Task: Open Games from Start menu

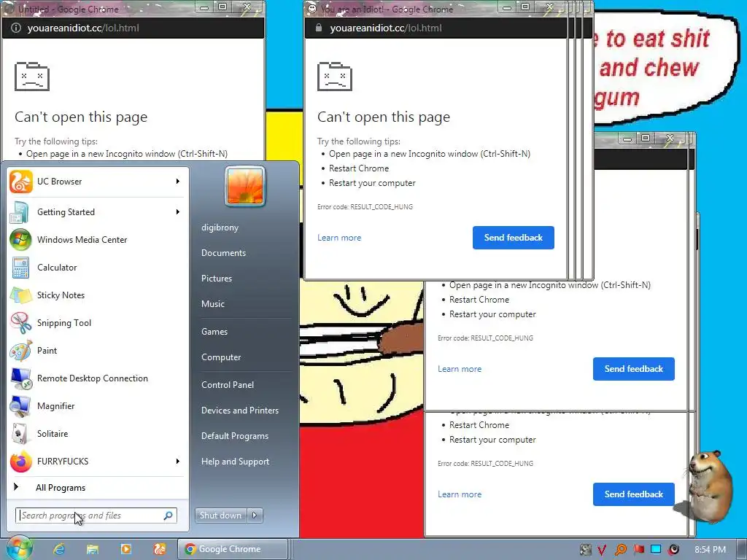Action: click(x=214, y=332)
